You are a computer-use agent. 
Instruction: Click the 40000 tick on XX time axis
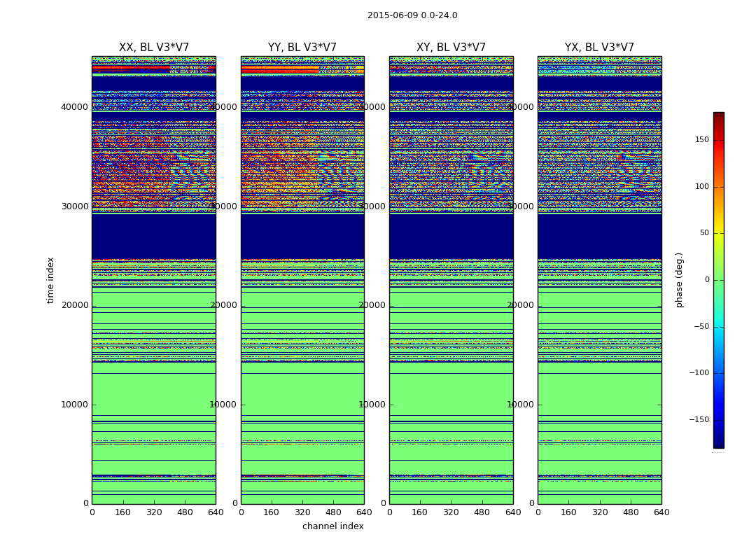pos(74,107)
